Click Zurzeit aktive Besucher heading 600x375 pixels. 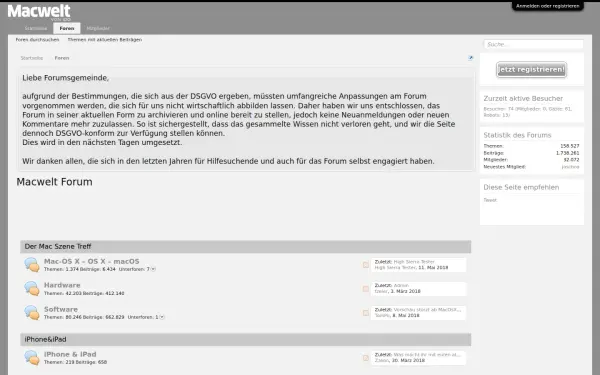(523, 98)
